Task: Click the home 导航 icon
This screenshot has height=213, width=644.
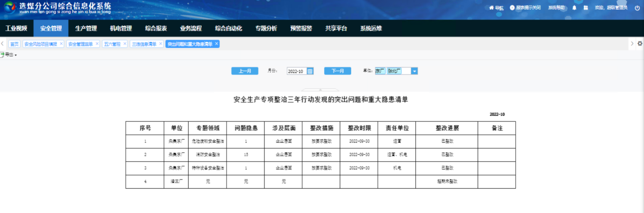Action: click(491, 8)
